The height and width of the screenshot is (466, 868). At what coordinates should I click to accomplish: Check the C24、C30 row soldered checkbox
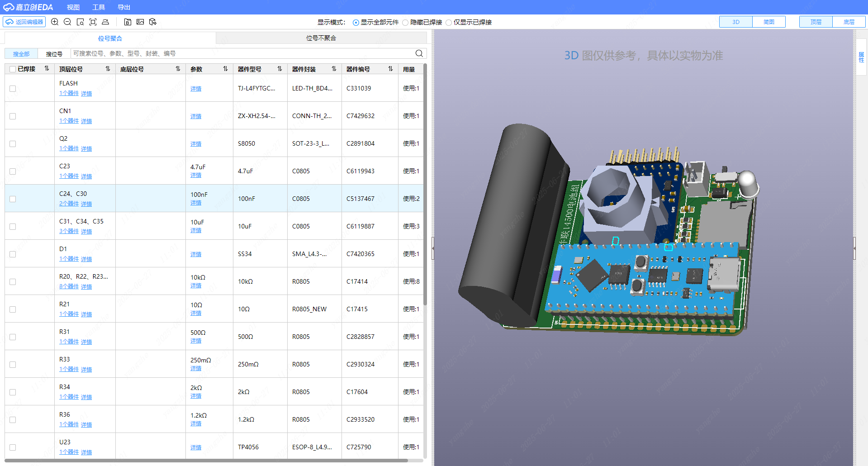pos(13,199)
